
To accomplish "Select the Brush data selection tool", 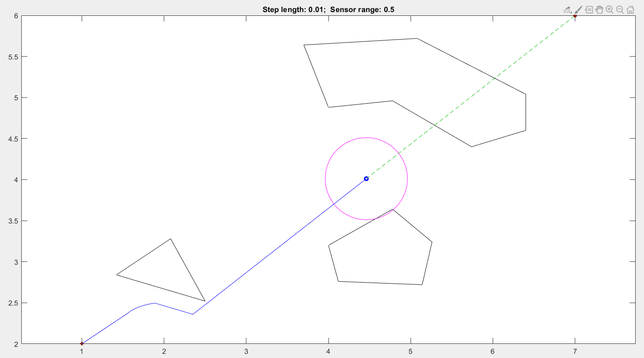I will (579, 9).
